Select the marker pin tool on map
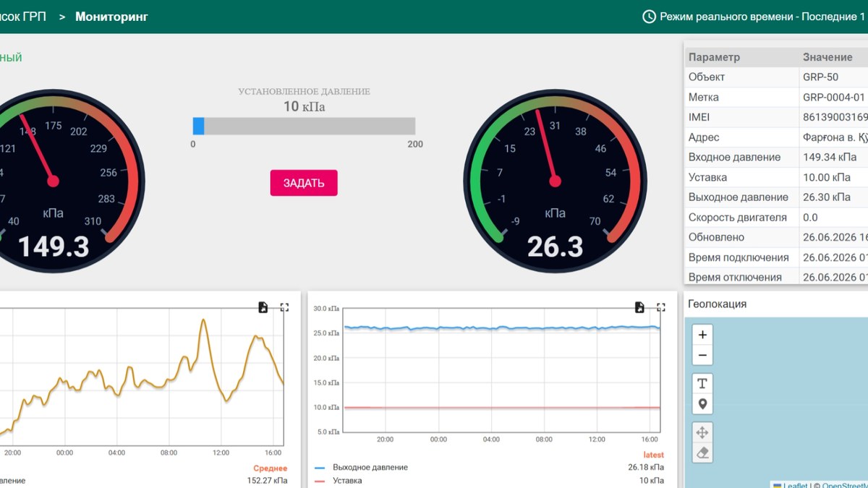 click(x=702, y=404)
